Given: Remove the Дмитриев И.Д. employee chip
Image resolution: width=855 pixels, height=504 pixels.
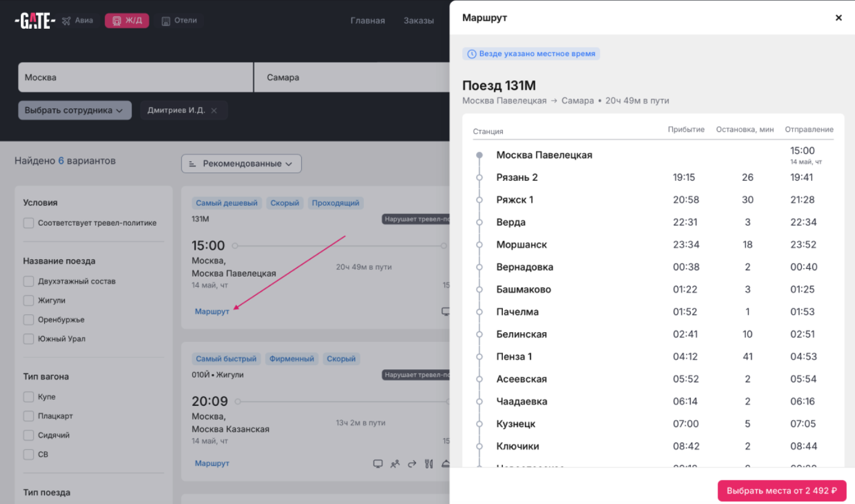Looking at the screenshot, I should 214,111.
